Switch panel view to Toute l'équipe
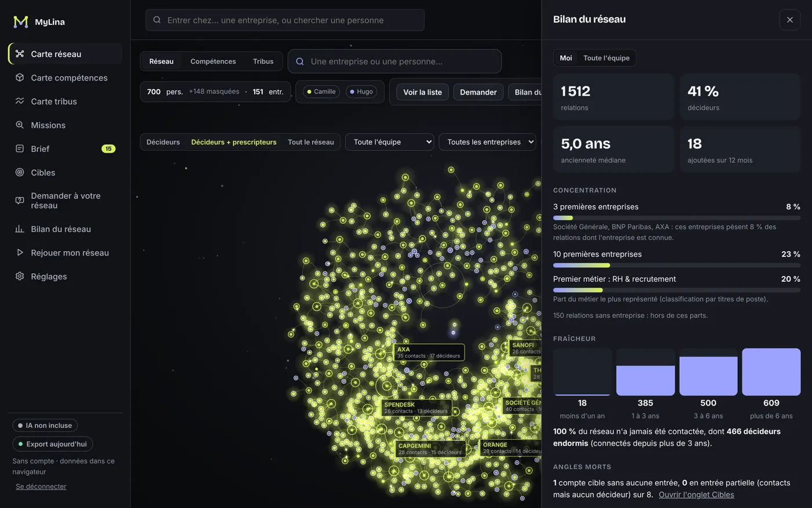This screenshot has height=508, width=812. pyautogui.click(x=606, y=58)
